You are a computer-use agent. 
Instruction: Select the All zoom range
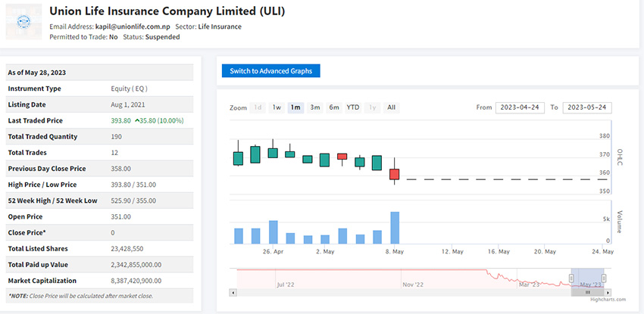click(392, 107)
